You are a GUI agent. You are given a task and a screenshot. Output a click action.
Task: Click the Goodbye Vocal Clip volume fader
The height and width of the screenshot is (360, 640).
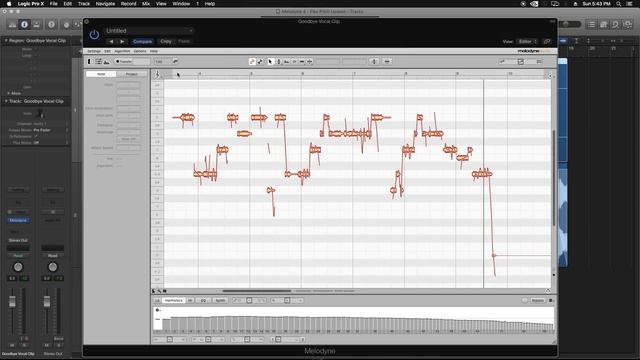(12, 302)
